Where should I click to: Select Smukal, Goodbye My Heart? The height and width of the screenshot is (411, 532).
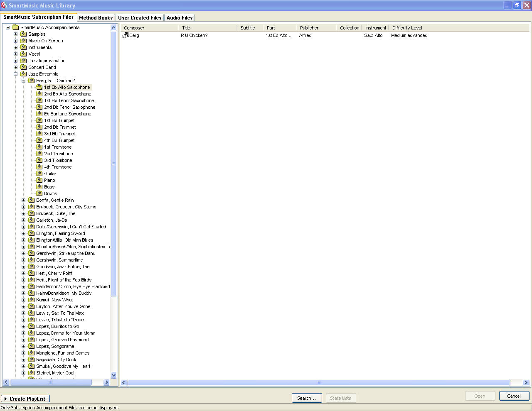[x=63, y=366]
